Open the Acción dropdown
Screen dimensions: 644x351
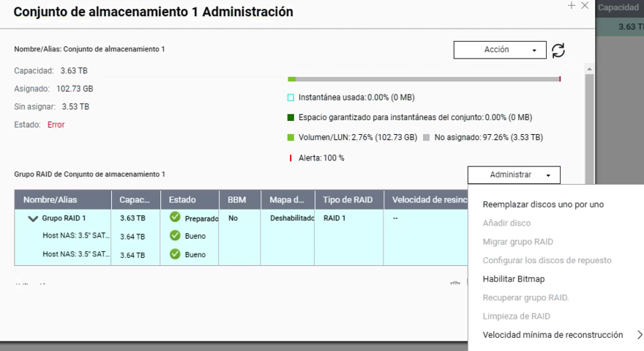point(500,50)
